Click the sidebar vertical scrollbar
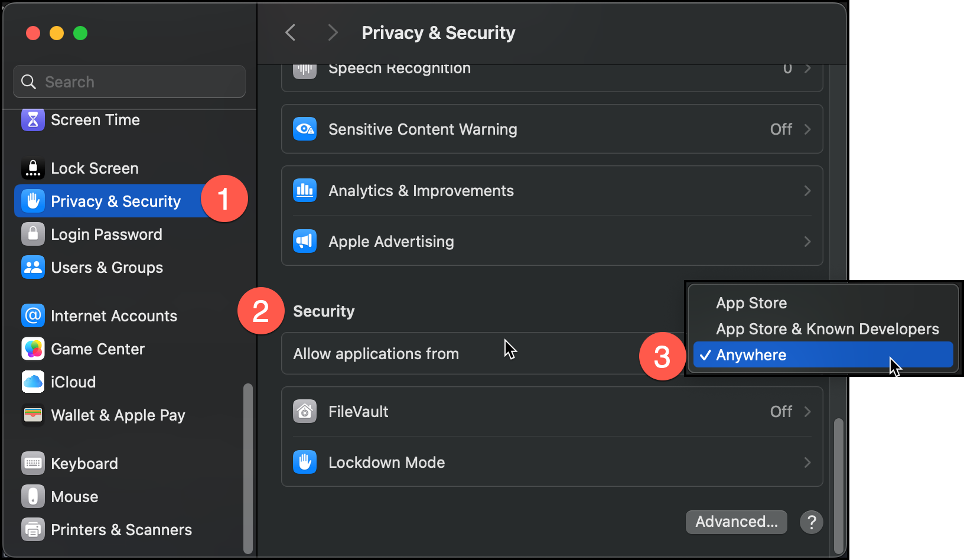Image resolution: width=964 pixels, height=560 pixels. [248, 468]
